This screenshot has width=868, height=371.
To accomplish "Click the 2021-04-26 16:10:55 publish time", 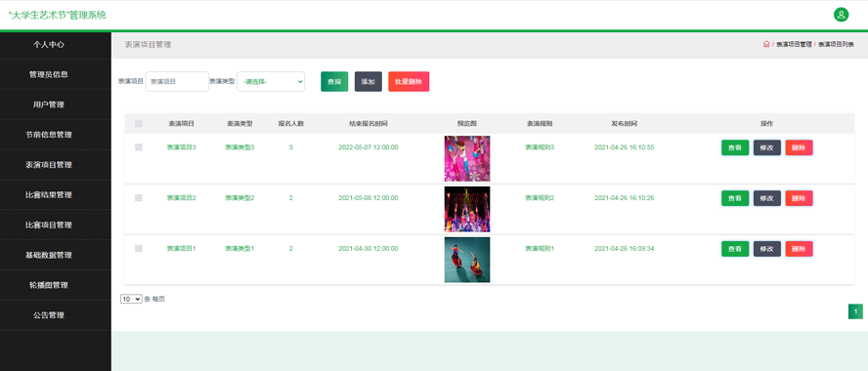I will coord(624,147).
